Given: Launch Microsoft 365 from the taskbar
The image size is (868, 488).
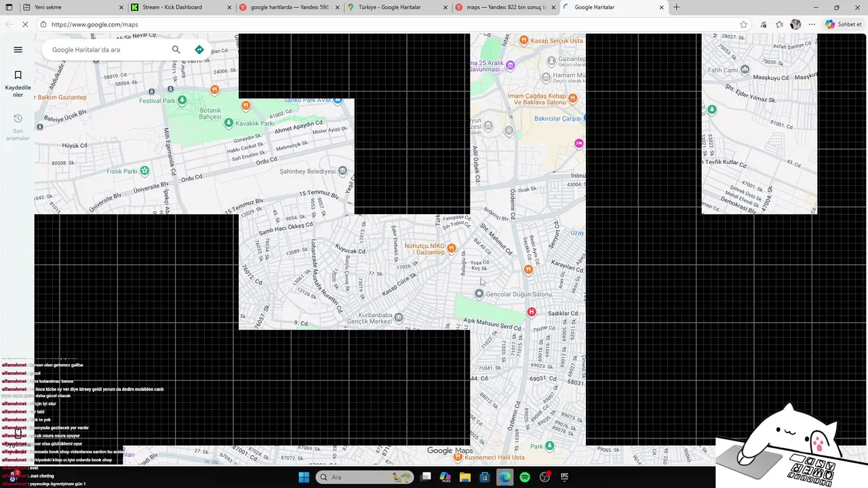Looking at the screenshot, I should [445, 477].
